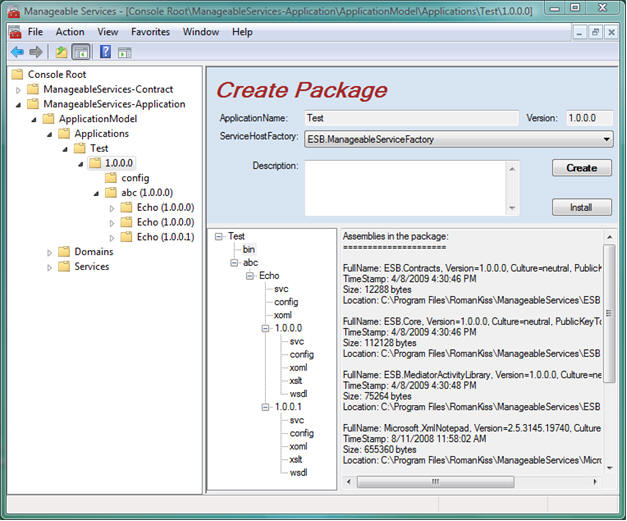Collapse the Applications node in console tree

pos(50,135)
